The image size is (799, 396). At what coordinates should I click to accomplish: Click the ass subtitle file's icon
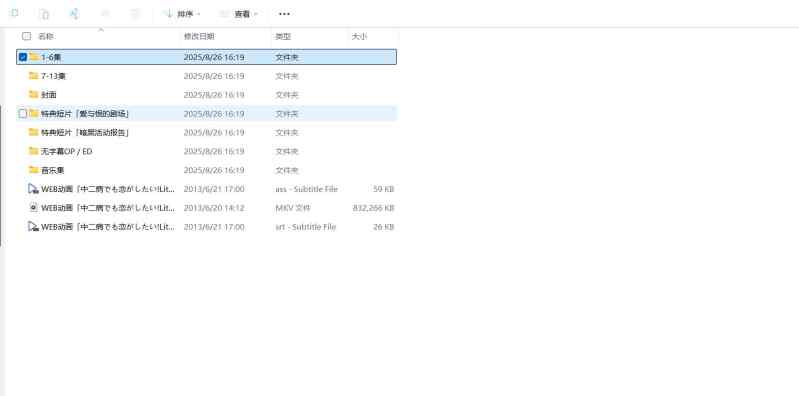click(x=34, y=189)
